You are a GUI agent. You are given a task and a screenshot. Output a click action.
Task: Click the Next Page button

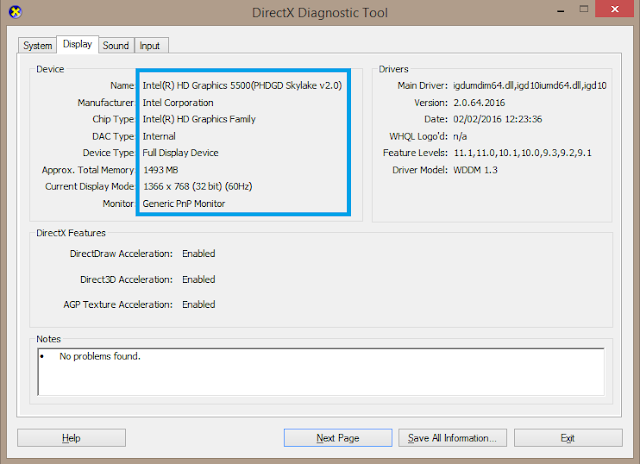pos(338,438)
